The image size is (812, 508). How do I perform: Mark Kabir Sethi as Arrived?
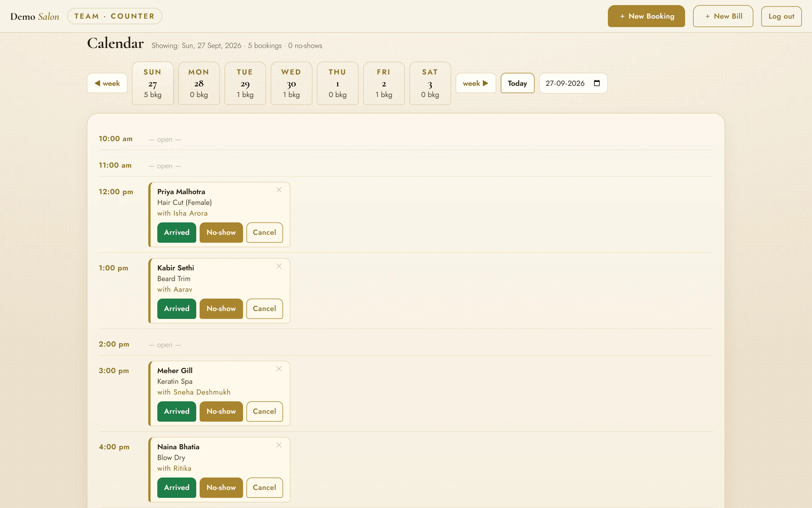(x=177, y=309)
